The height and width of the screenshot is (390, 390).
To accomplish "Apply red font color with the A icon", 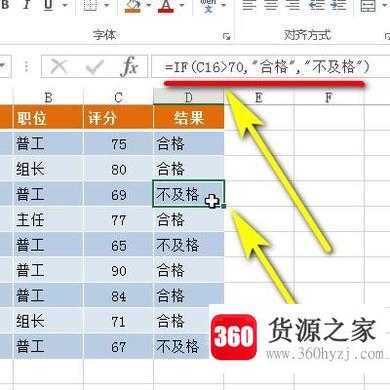I will (x=166, y=6).
